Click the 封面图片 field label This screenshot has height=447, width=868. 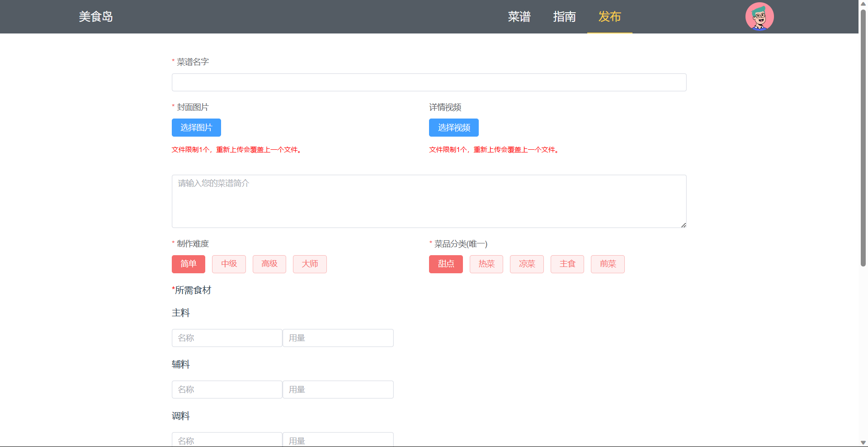(x=193, y=107)
